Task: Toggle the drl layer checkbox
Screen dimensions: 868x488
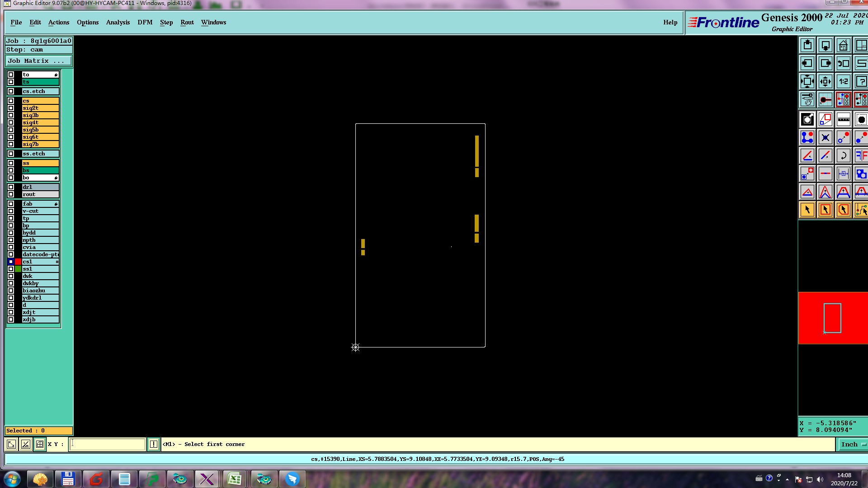Action: click(11, 187)
